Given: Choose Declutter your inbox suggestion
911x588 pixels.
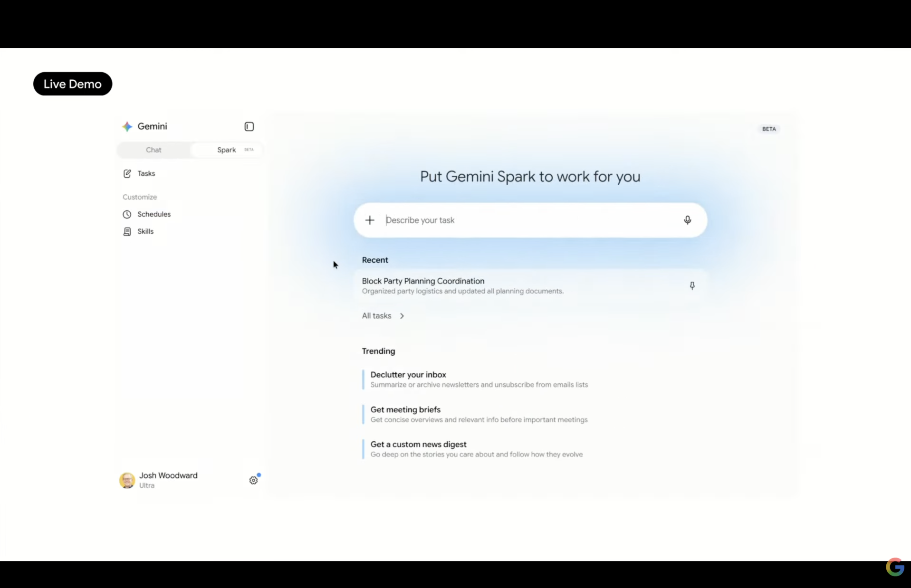Looking at the screenshot, I should (475, 379).
